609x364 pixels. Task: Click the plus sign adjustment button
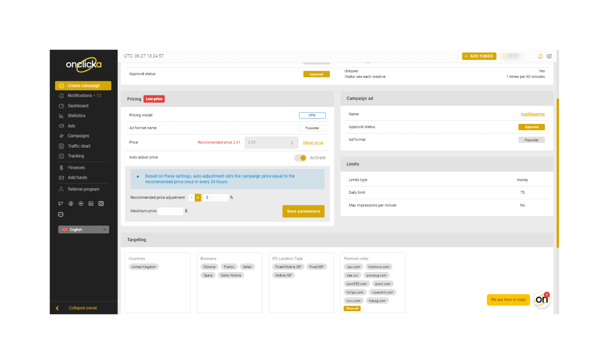[198, 197]
